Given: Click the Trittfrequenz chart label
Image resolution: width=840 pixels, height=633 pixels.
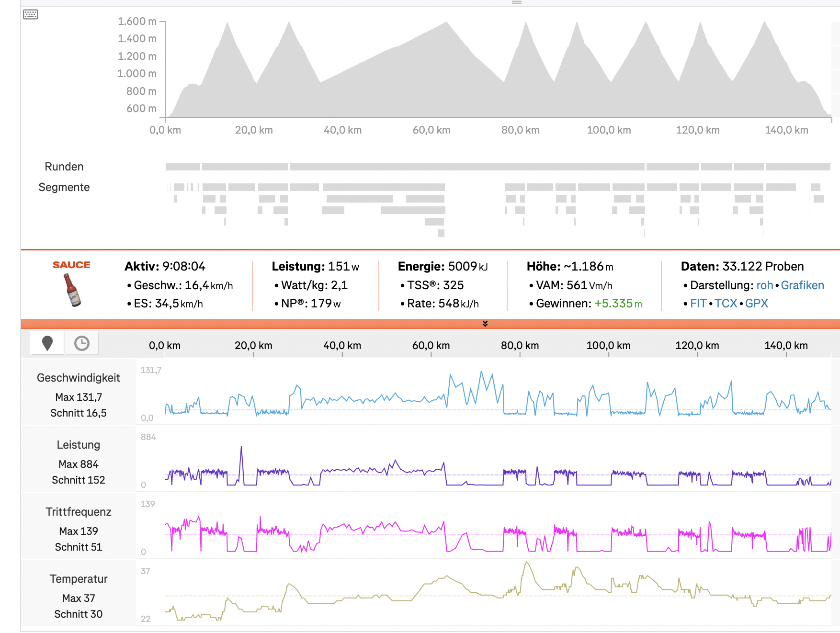Looking at the screenshot, I should point(79,512).
